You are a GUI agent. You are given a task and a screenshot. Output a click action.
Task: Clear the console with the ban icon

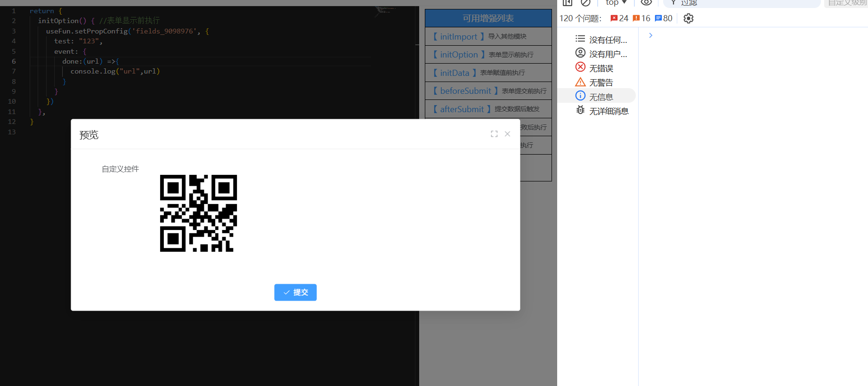585,2
